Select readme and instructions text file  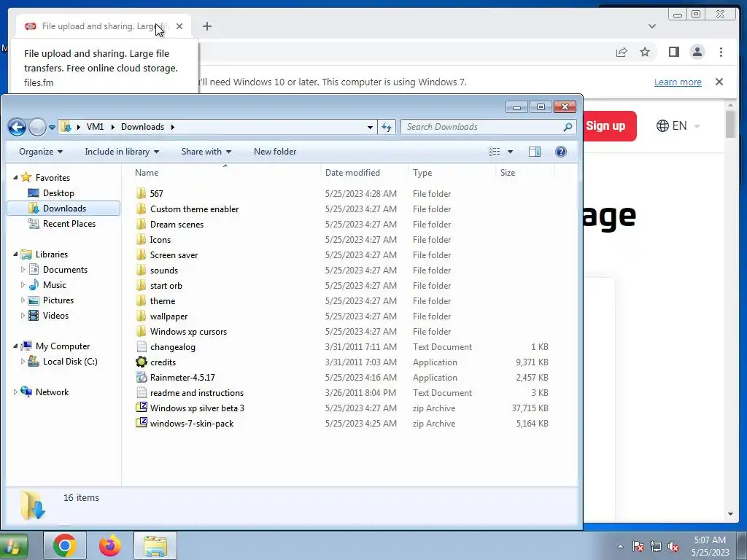197,393
